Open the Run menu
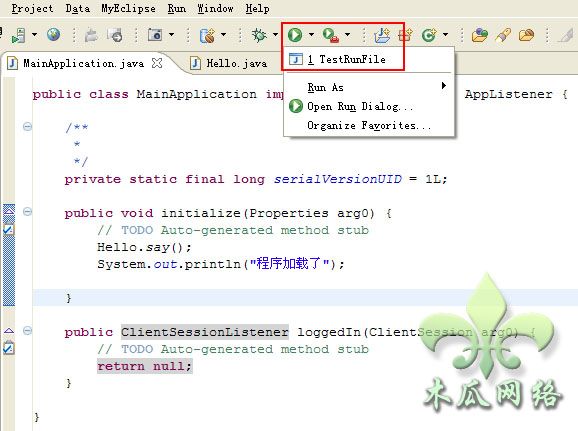This screenshot has height=431, width=578. [177, 8]
